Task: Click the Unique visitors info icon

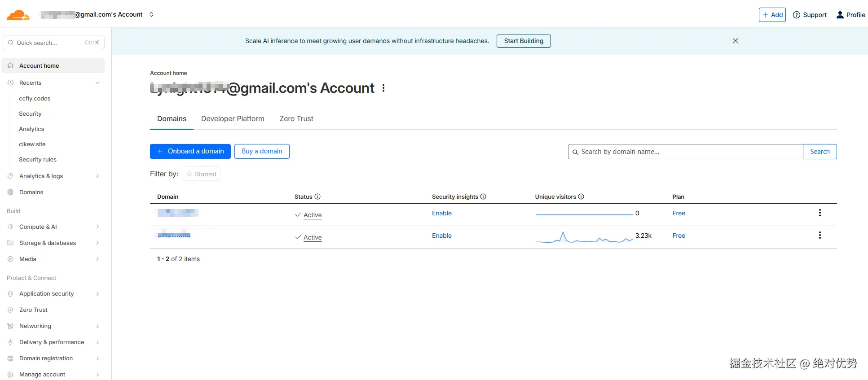Action: point(581,197)
